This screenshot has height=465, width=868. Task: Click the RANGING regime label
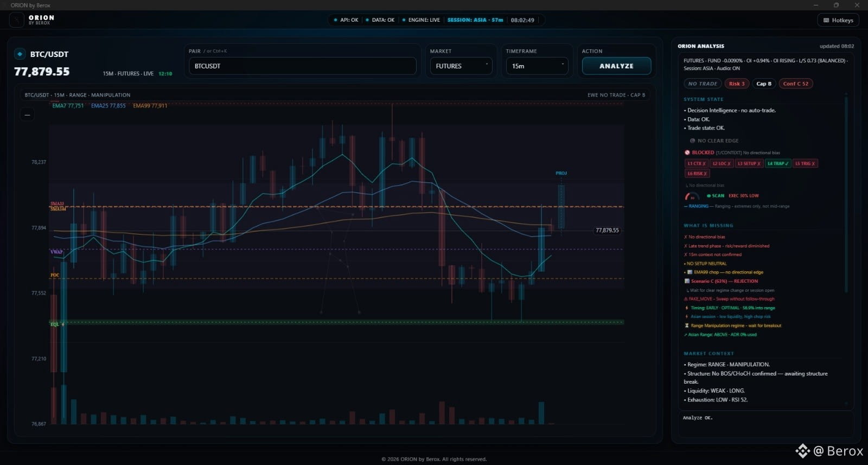point(698,206)
